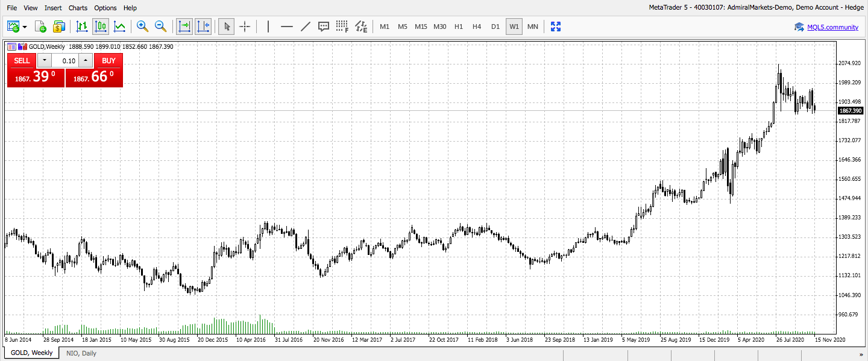
Task: Increase lot volume with up arrow
Action: pyautogui.click(x=86, y=60)
